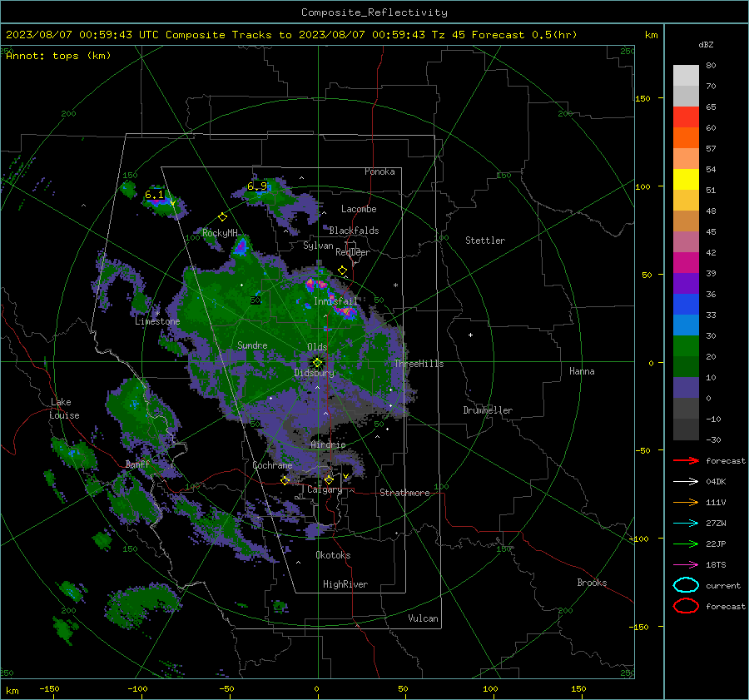Click the 2023/08/07 Composite Tracks header line
This screenshot has width=749, height=700.
(291, 35)
